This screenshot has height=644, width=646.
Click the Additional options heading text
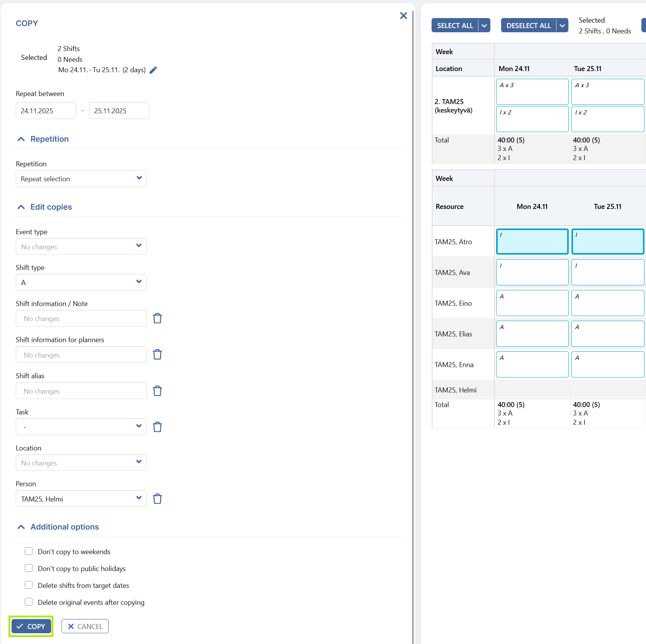pyautogui.click(x=65, y=527)
